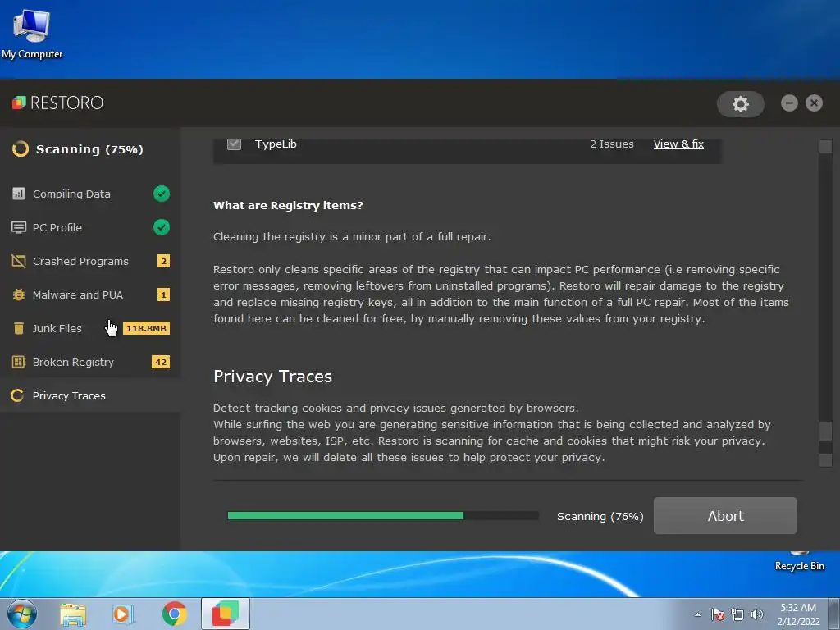Click the network tray icon

point(737,614)
